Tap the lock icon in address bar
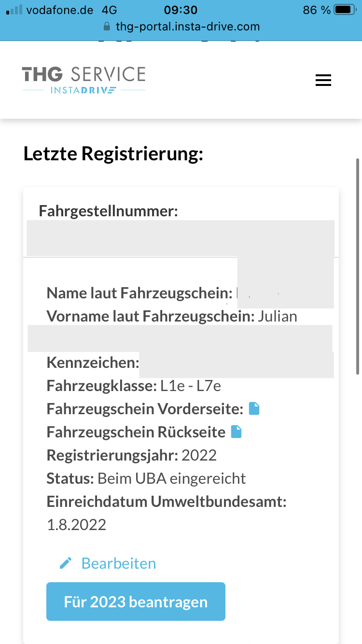 pos(107,27)
